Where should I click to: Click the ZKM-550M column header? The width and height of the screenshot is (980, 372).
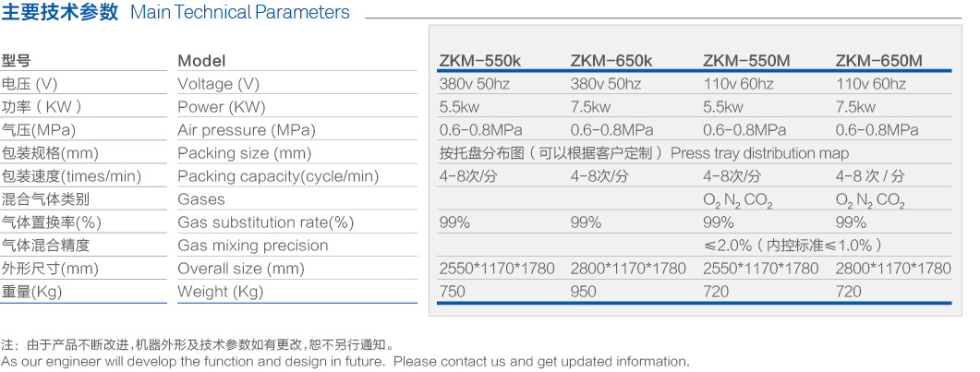746,61
